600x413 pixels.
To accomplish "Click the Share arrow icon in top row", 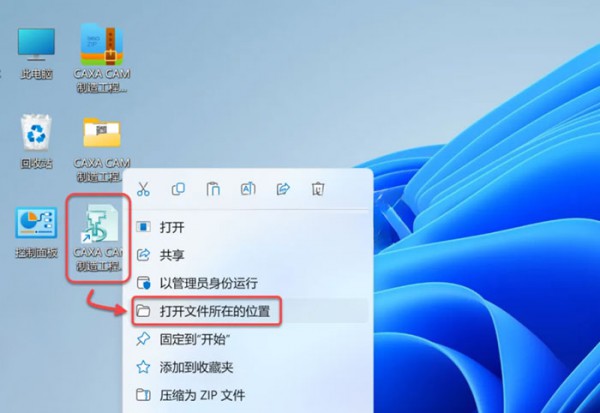I will click(283, 189).
